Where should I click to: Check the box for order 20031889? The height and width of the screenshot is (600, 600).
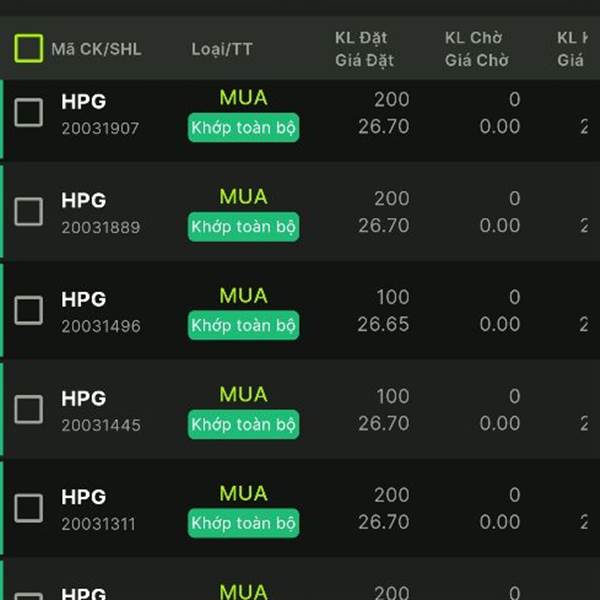tap(29, 212)
